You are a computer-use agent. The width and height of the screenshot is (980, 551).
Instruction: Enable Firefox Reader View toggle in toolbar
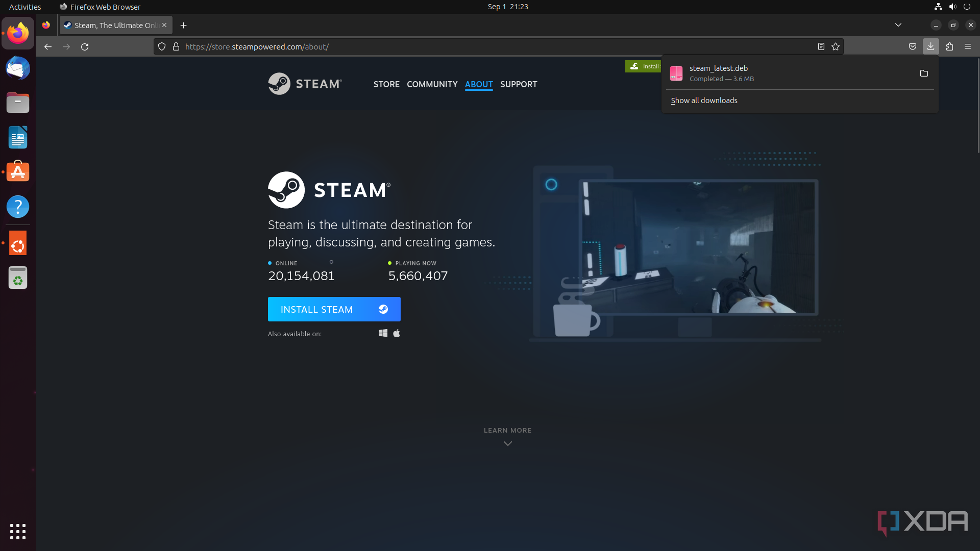coord(820,46)
